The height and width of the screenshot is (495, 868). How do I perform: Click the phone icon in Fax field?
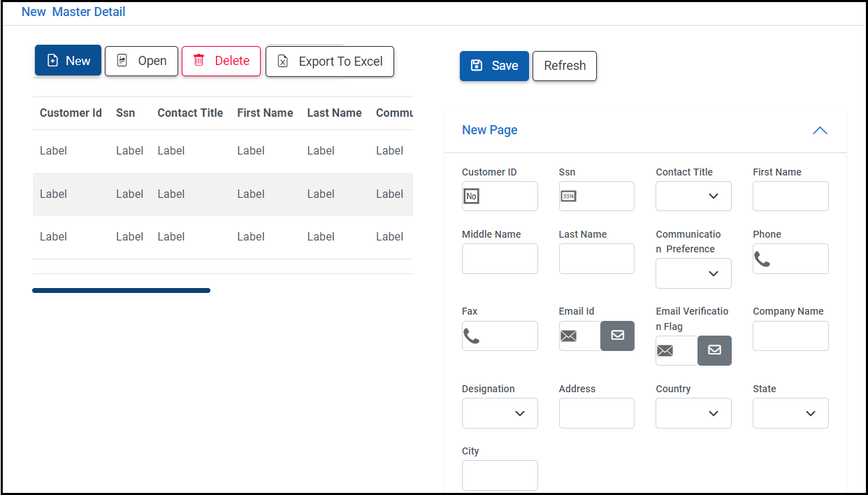pos(472,336)
